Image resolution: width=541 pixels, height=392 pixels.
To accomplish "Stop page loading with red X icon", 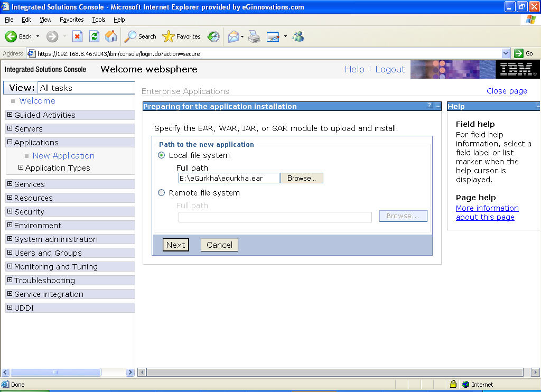I will (77, 36).
